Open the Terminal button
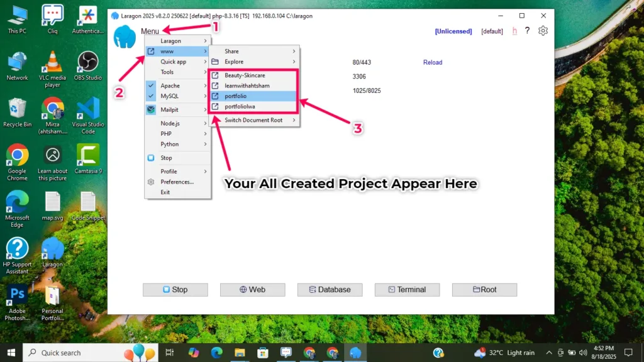This screenshot has height=362, width=644. pos(406,290)
